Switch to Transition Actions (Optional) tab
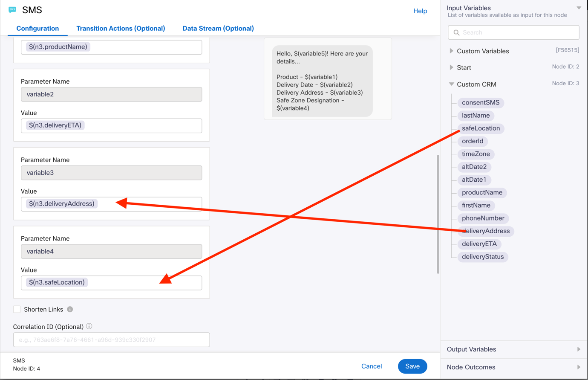This screenshot has height=380, width=588. click(121, 29)
